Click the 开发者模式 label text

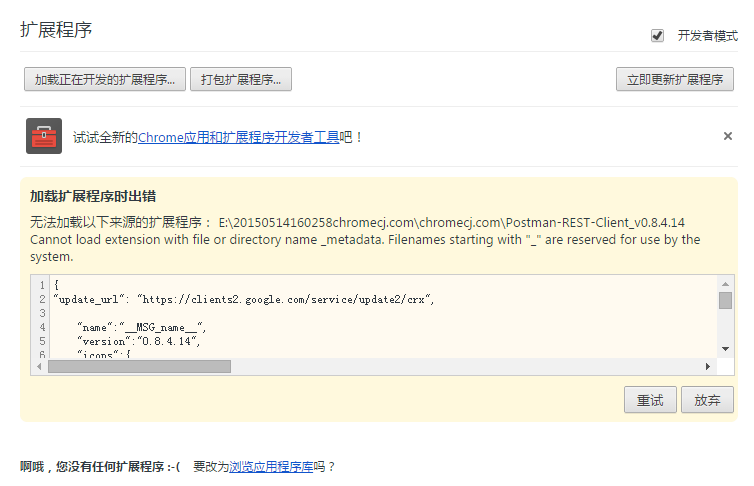tap(707, 36)
